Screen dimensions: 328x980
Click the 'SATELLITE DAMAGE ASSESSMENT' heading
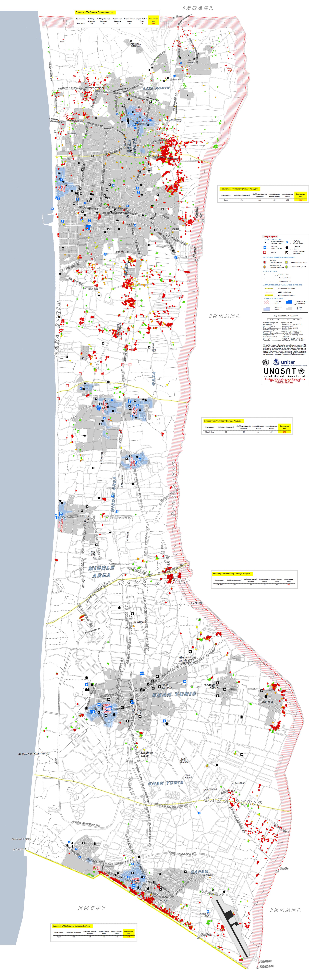point(279,258)
